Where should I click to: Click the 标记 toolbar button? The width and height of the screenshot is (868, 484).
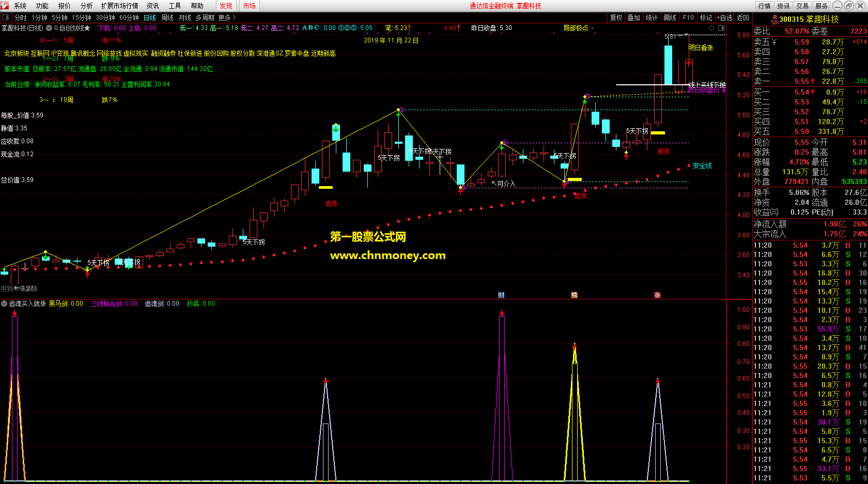[706, 18]
